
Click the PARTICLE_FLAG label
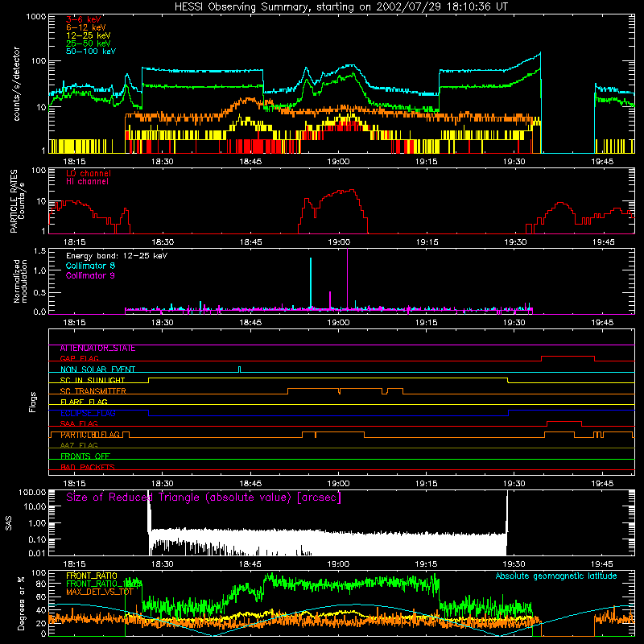pos(90,435)
